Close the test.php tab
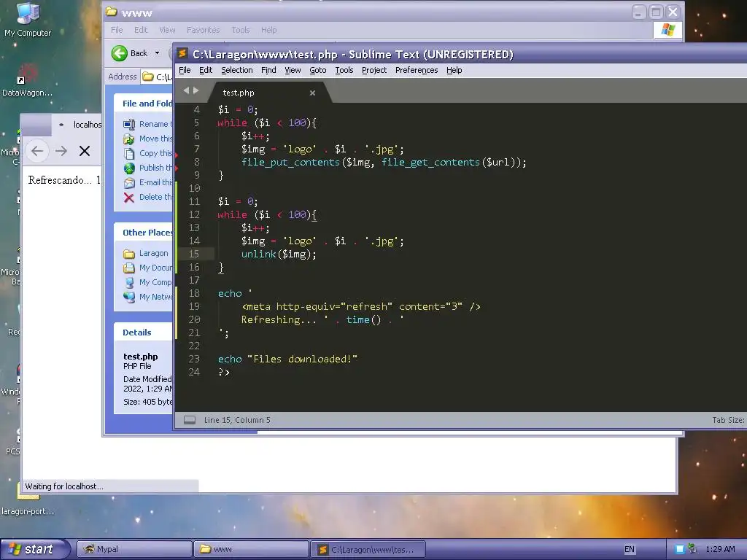 (x=312, y=93)
